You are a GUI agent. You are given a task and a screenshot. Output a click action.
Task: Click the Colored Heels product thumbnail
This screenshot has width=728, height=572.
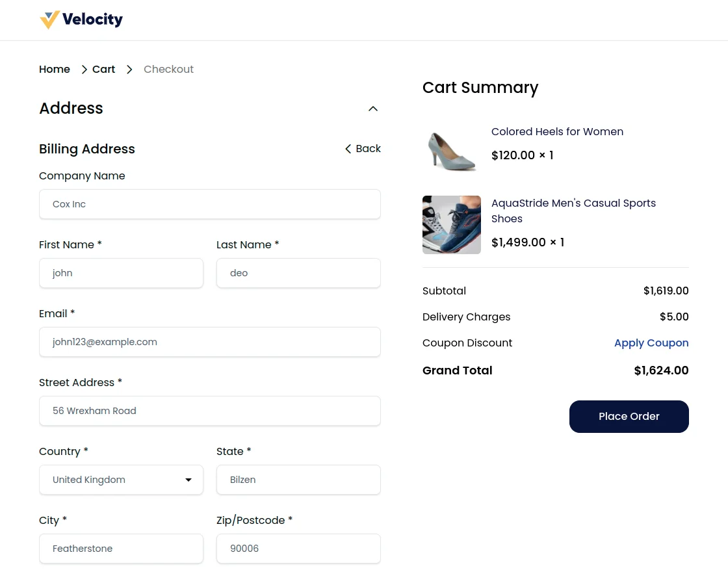(452, 151)
